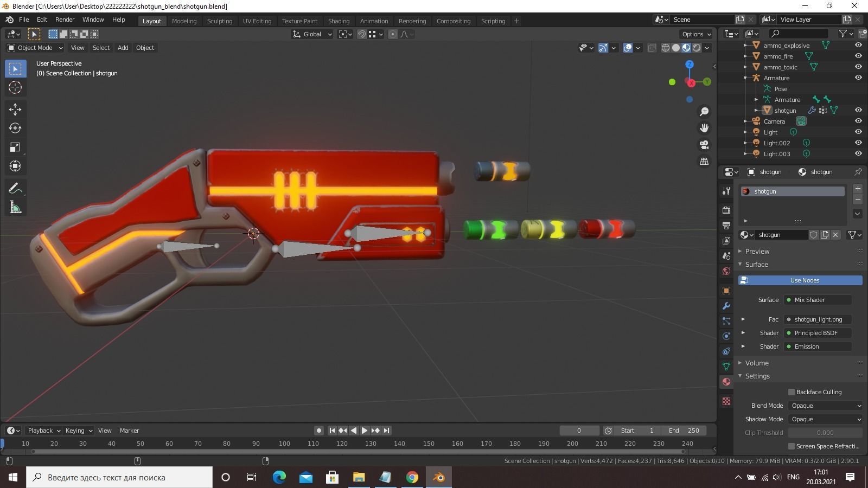Open the File menu
This screenshot has height=488, width=868.
(x=24, y=20)
